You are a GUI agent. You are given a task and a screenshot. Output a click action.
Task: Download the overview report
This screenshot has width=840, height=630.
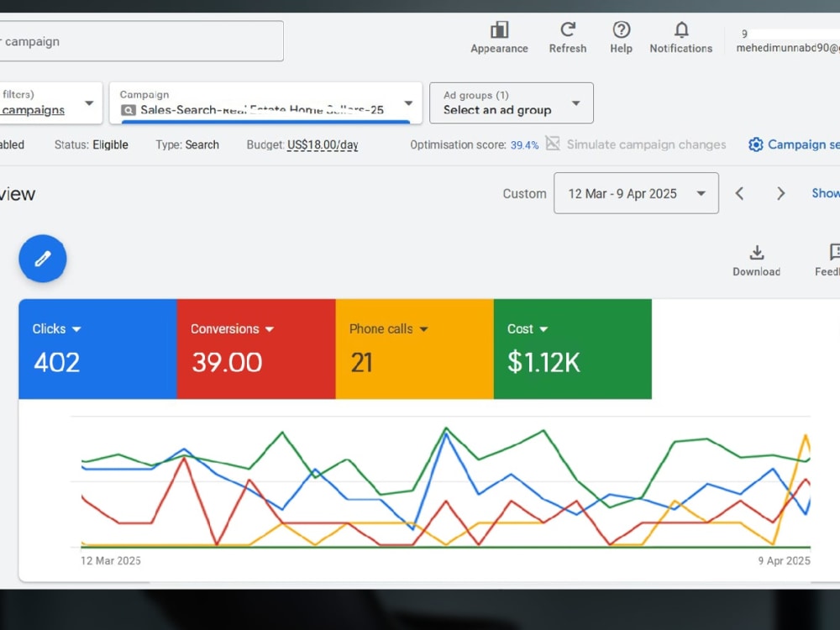(x=757, y=260)
